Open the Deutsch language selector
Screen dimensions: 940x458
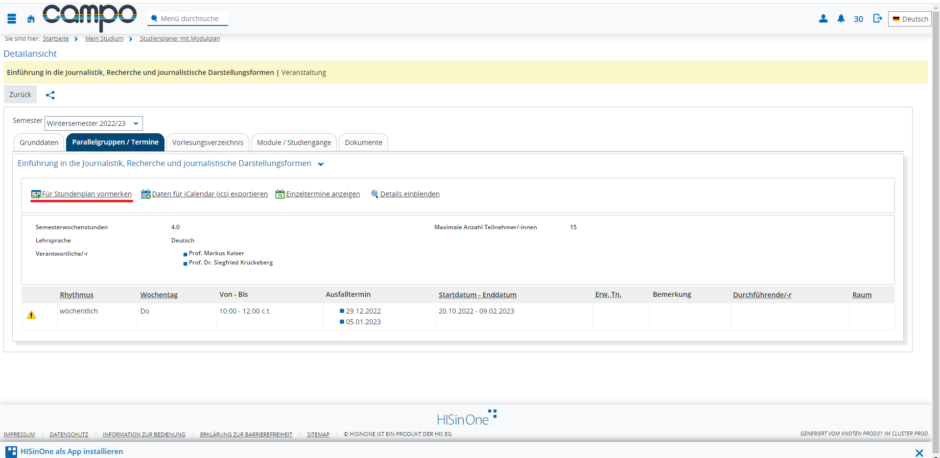pyautogui.click(x=909, y=18)
